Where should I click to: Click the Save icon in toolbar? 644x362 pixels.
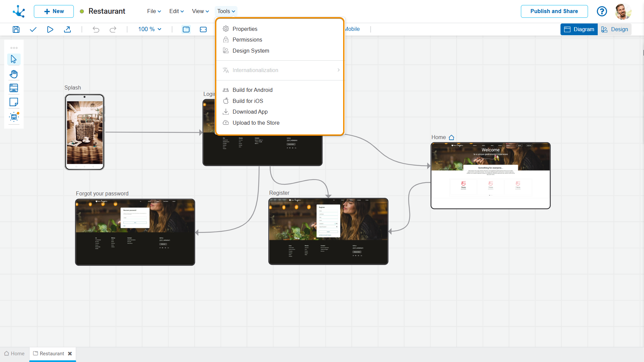tap(16, 29)
